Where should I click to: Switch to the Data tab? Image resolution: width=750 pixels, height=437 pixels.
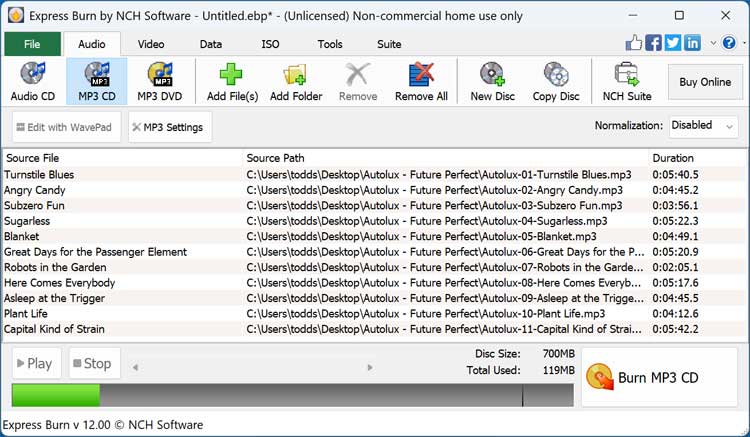(211, 44)
